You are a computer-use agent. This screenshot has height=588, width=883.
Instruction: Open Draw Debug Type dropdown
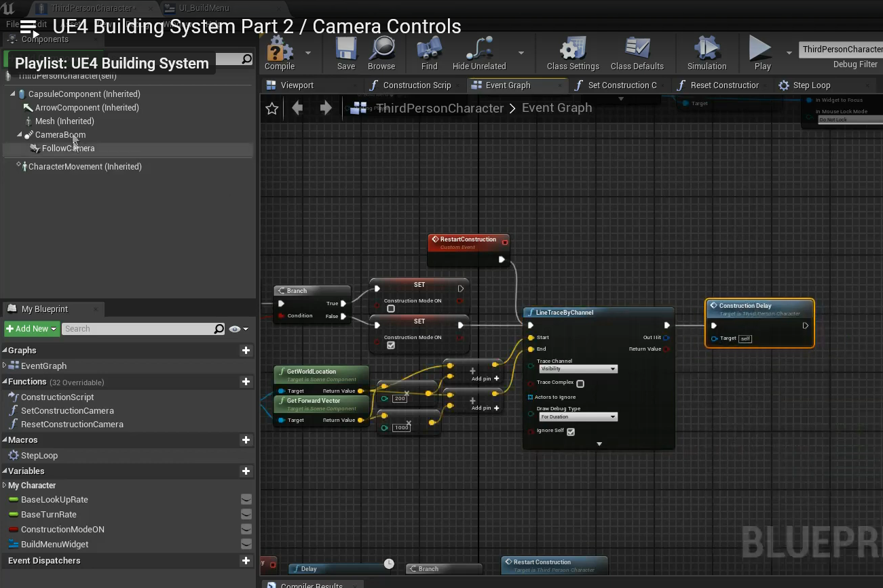(578, 417)
